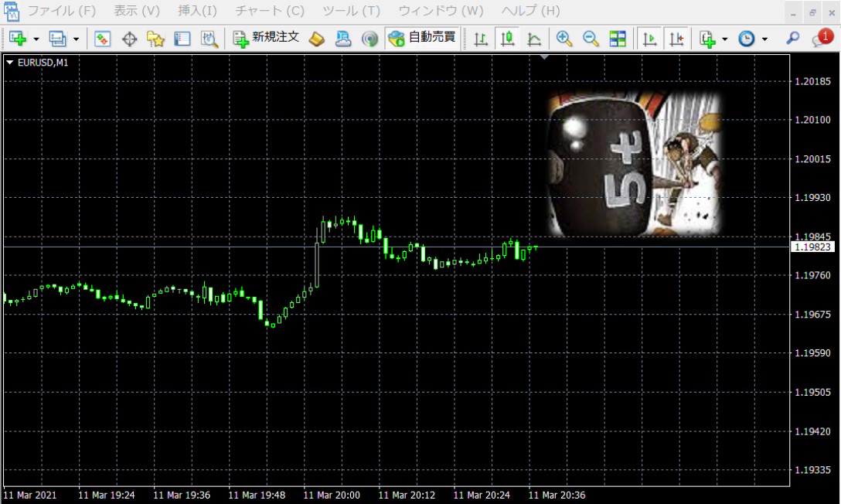Screen dimensions: 841x504
Task: Open new chart with the plus icon
Action: 18,39
